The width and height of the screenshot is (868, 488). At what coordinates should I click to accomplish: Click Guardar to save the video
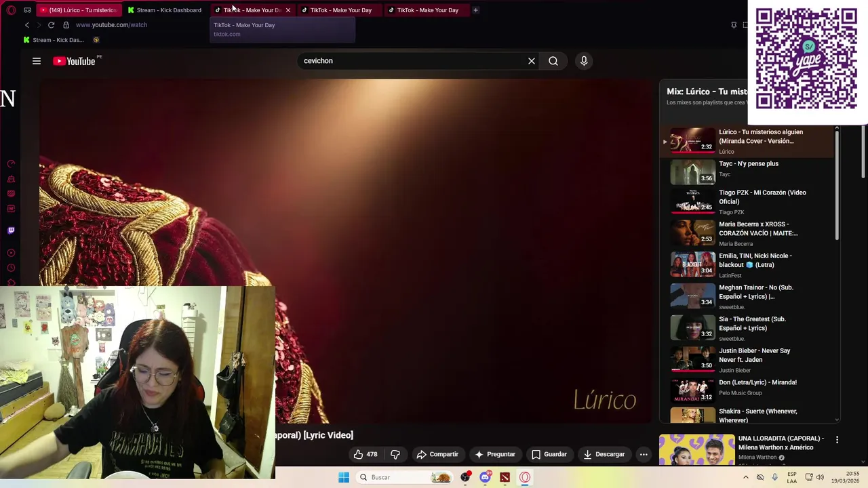pyautogui.click(x=549, y=454)
